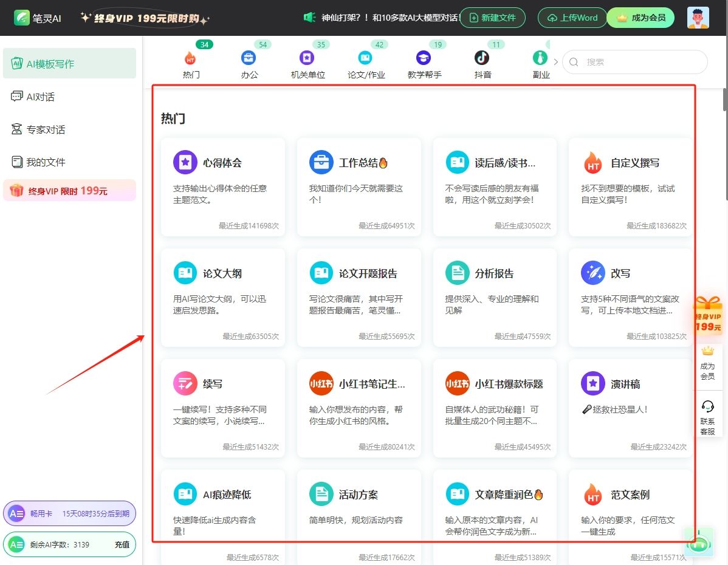Open the 读后感/读书 template icon

[458, 162]
